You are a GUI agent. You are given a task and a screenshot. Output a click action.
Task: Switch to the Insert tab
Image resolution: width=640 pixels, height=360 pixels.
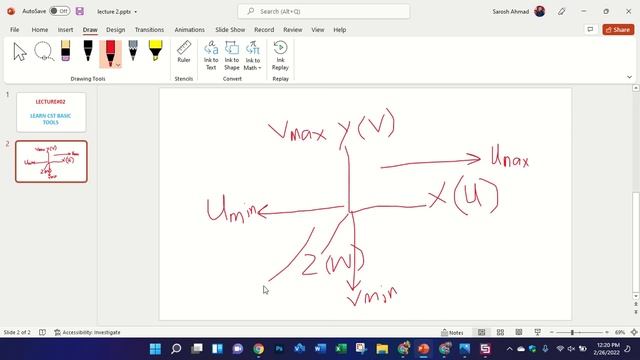point(65,30)
